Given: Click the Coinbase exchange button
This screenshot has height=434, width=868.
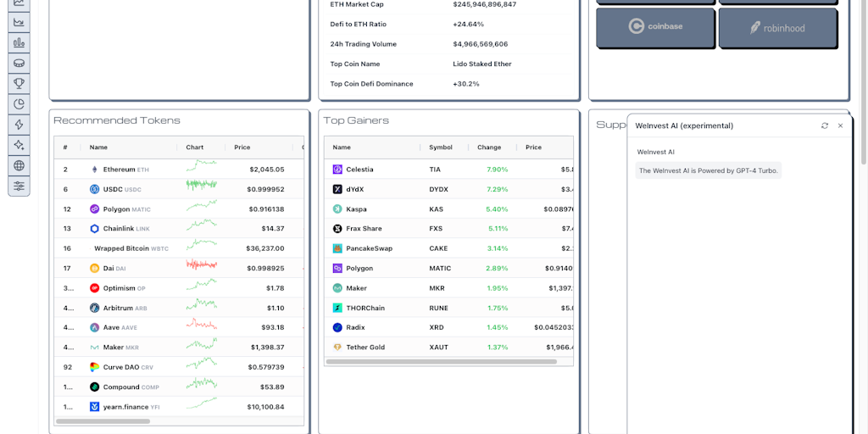Looking at the screenshot, I should 655,27.
